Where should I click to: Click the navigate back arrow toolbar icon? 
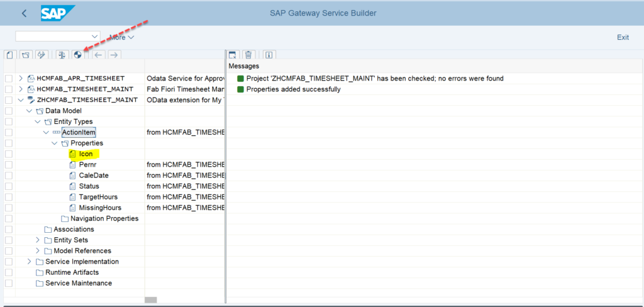point(97,55)
